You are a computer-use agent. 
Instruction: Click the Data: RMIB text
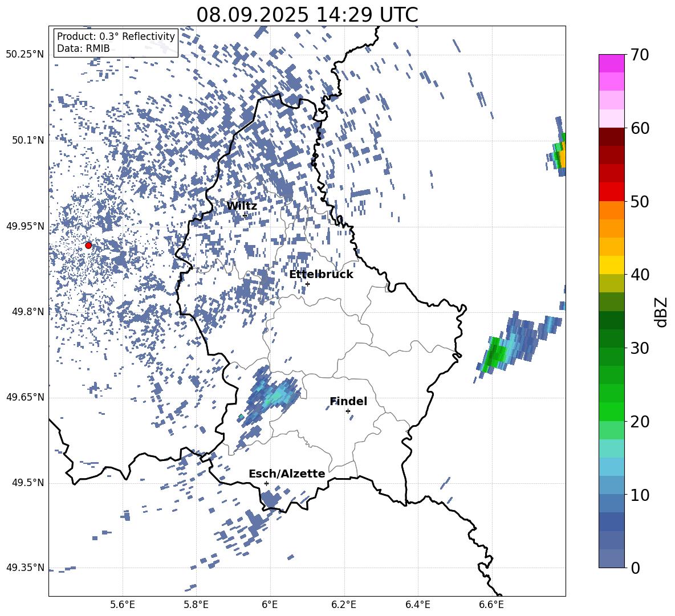pos(83,48)
